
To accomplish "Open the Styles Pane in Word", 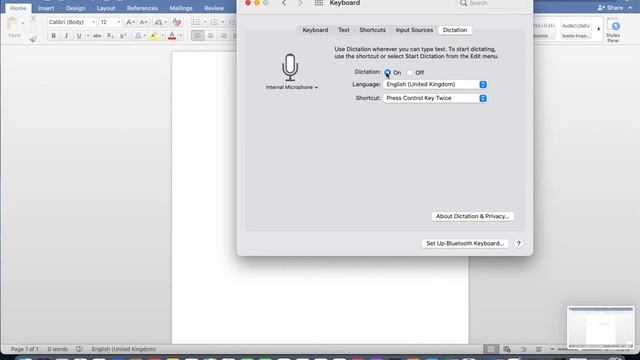I will (614, 31).
